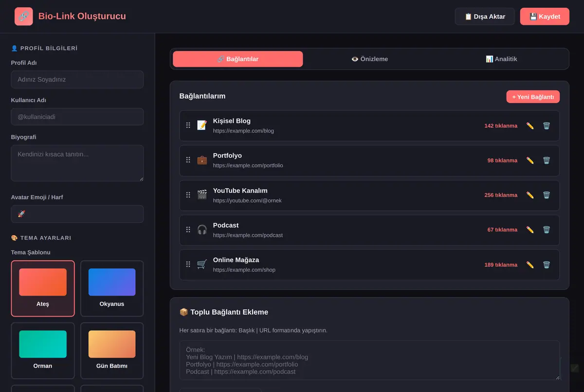Focus the Profil Adı input field

[x=77, y=79]
